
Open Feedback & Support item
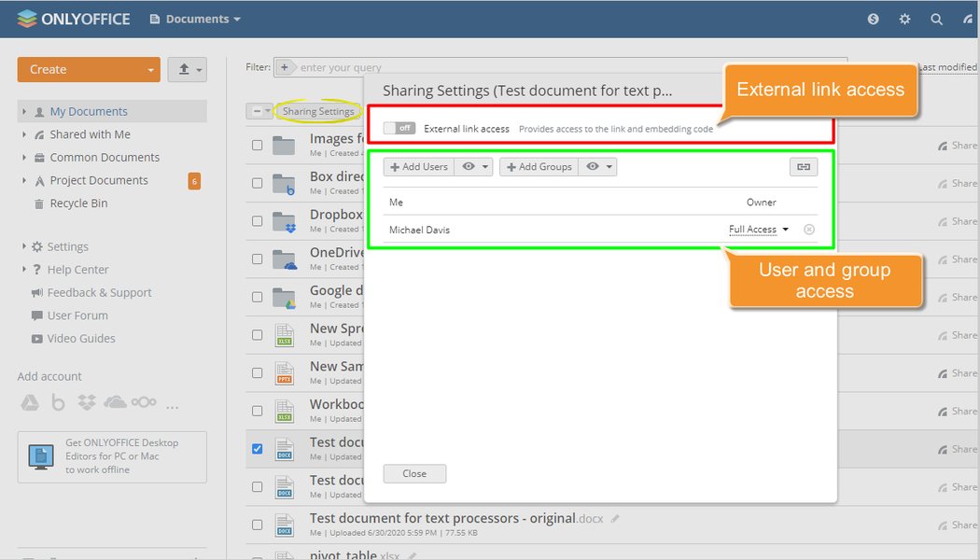tap(99, 292)
